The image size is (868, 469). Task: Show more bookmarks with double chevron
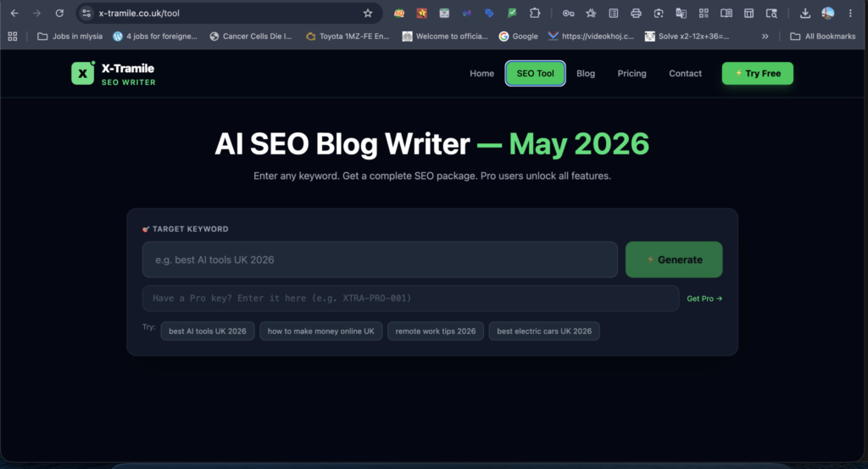765,36
